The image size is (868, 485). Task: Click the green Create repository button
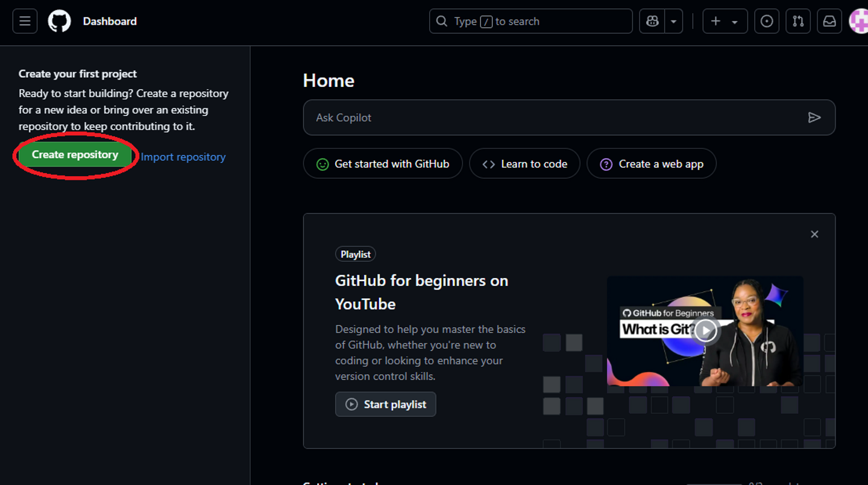tap(75, 155)
